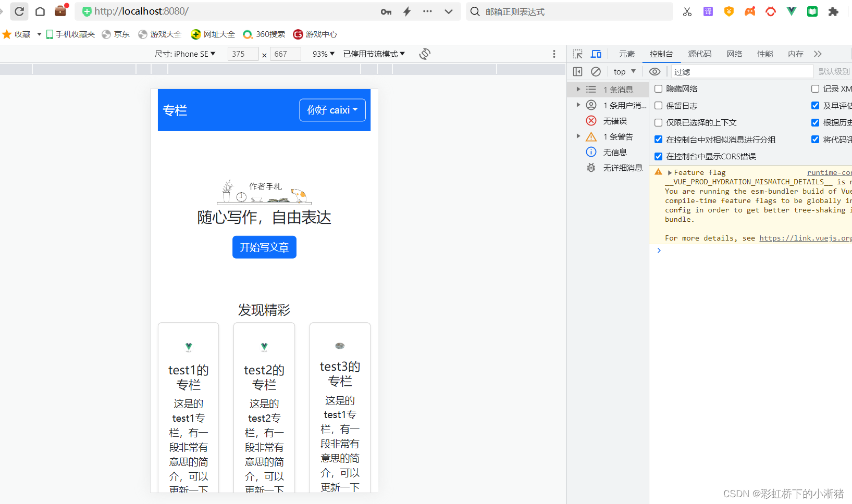Click the 开始写文章 button
This screenshot has height=504, width=852.
click(x=264, y=247)
